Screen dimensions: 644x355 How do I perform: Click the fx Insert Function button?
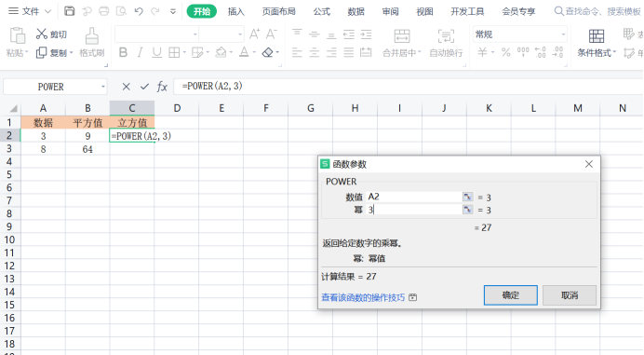162,87
